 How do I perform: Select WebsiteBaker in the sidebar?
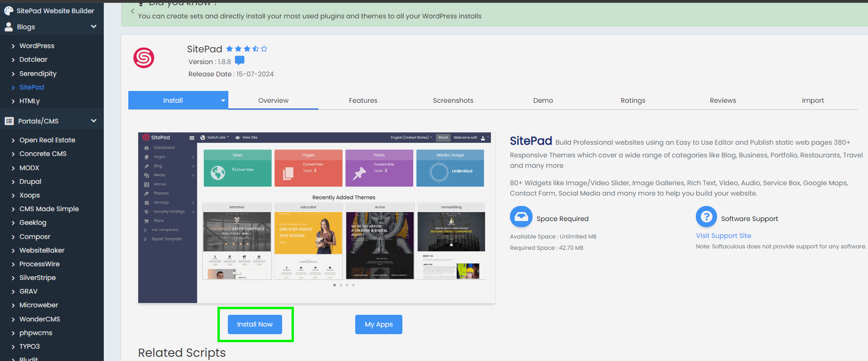pyautogui.click(x=42, y=250)
